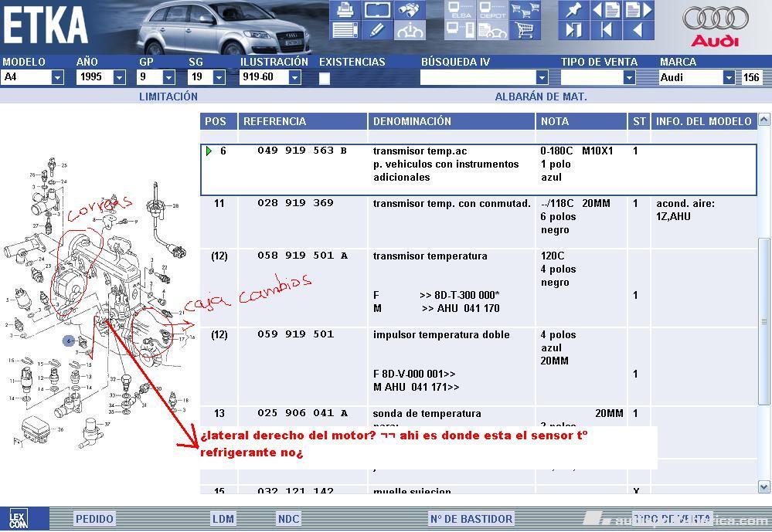Select reference "049 919 563 B"

click(x=302, y=151)
